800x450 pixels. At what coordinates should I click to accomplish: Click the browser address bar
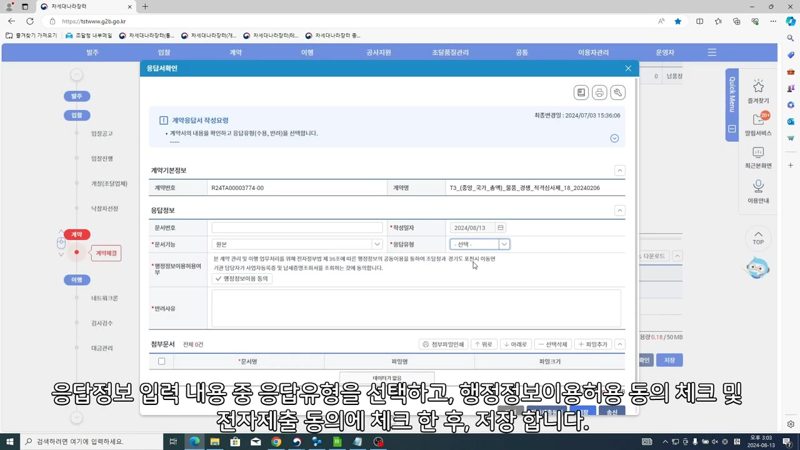click(x=352, y=21)
